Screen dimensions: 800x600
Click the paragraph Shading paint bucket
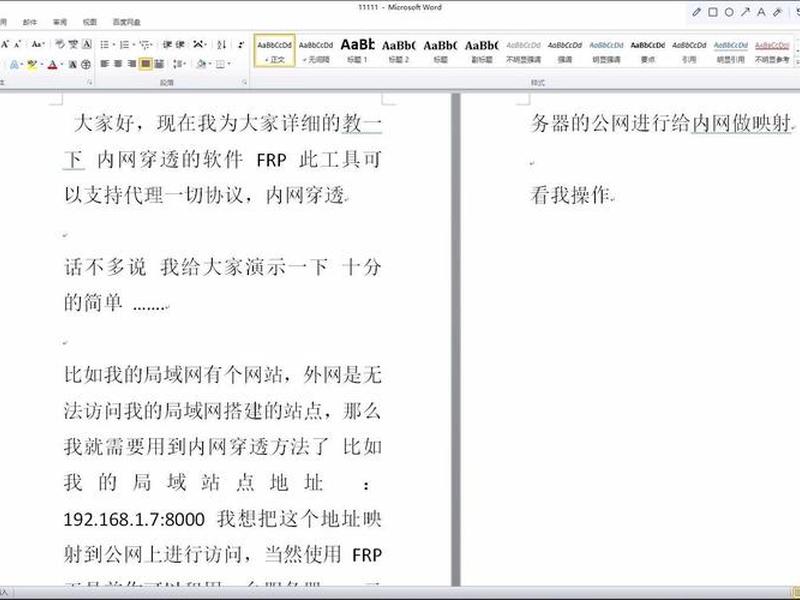coord(201,64)
